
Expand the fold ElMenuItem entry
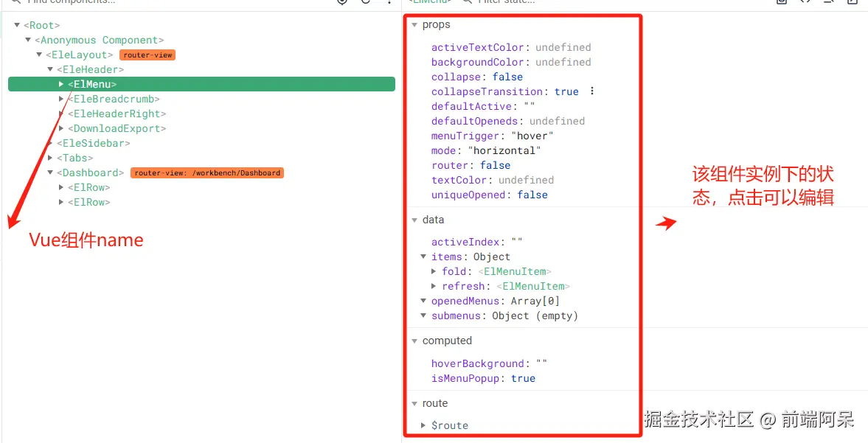point(434,271)
